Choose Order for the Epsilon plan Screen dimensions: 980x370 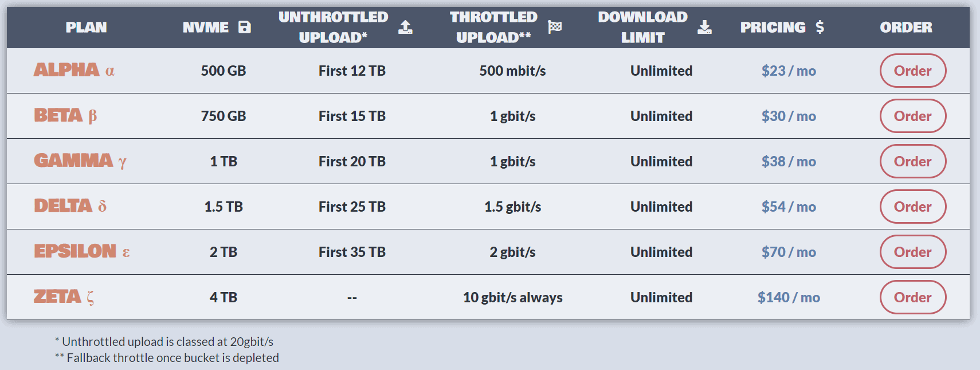pos(912,252)
